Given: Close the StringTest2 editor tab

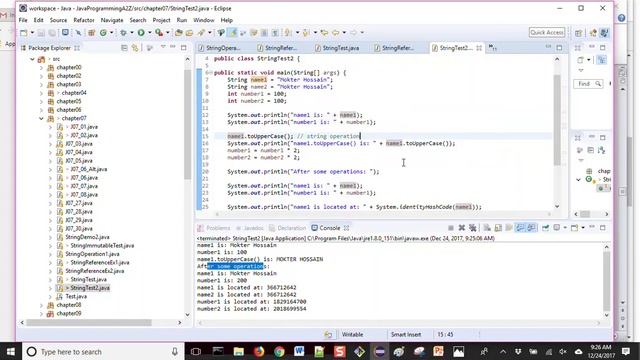Looking at the screenshot, I should 479,48.
